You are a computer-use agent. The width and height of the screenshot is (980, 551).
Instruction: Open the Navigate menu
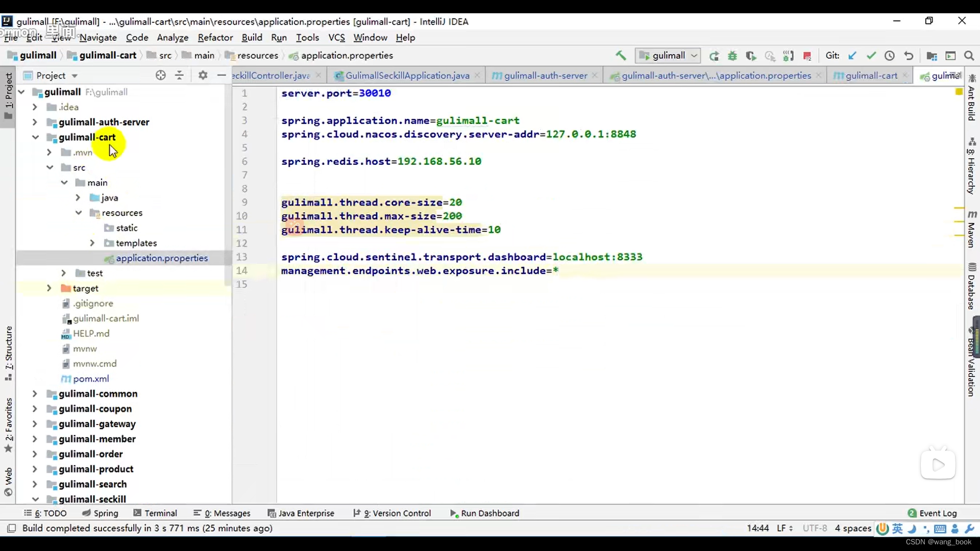click(x=98, y=38)
